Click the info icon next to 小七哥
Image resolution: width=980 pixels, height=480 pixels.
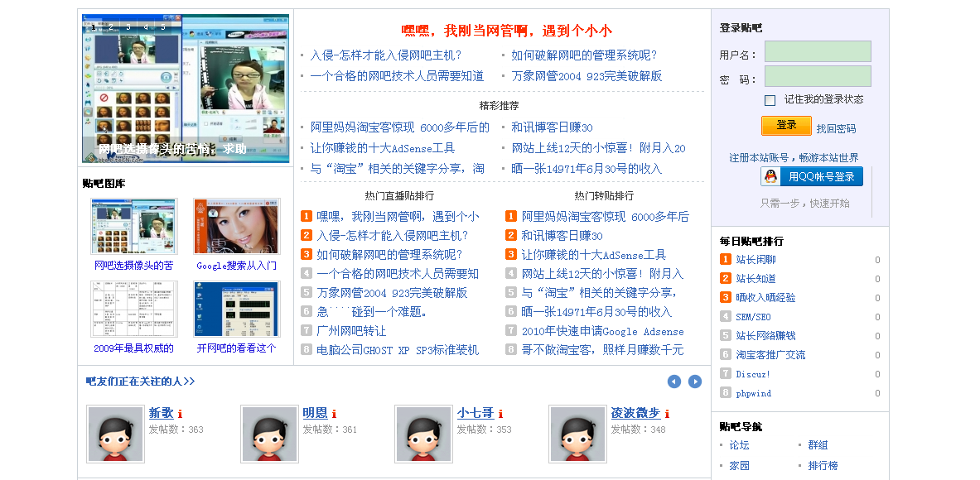tap(500, 414)
